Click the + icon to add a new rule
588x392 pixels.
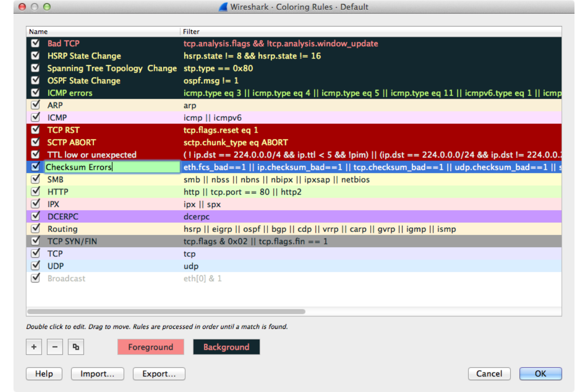[34, 347]
